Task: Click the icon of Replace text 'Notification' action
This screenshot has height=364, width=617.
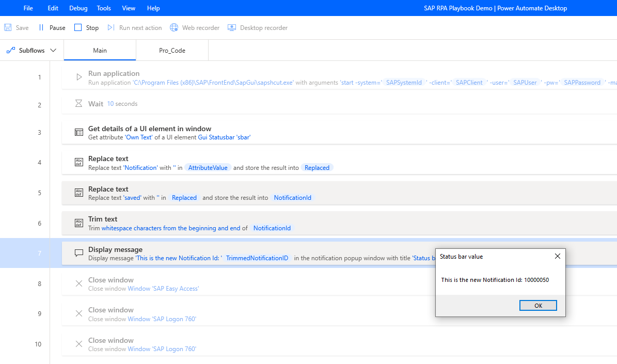Action: pyautogui.click(x=79, y=162)
